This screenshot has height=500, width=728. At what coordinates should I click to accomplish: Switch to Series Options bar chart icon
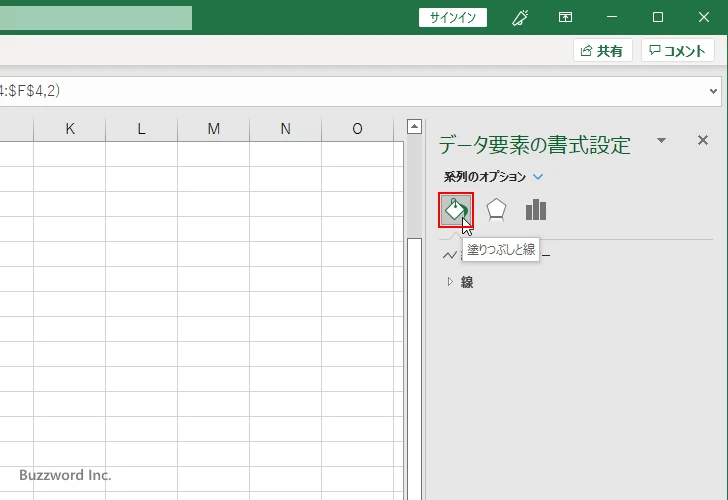click(536, 210)
